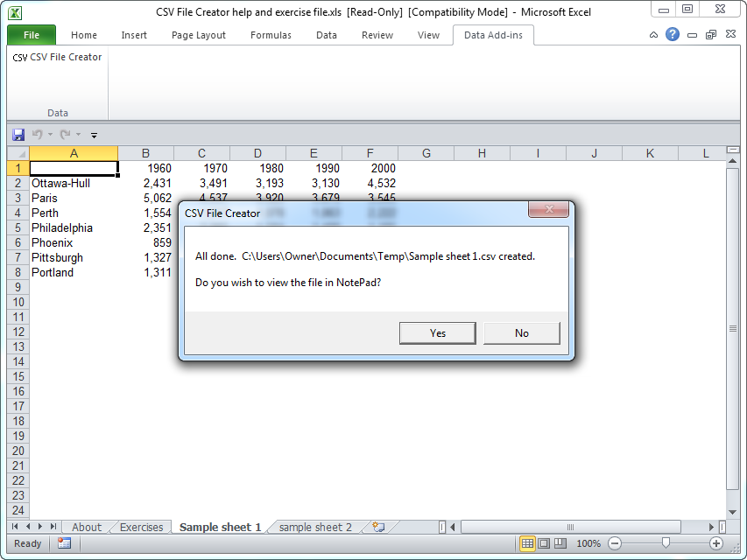Select the Sample sheet 1 tab

220,527
